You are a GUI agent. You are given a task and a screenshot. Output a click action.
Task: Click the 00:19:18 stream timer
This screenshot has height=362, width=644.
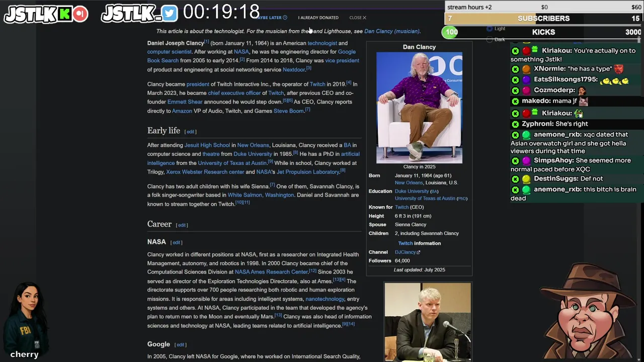click(221, 12)
